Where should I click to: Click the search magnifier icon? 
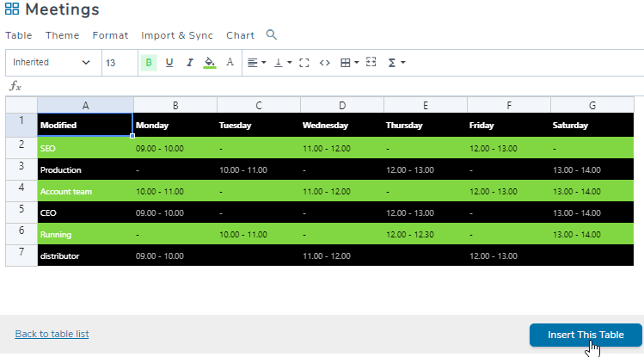coord(272,35)
